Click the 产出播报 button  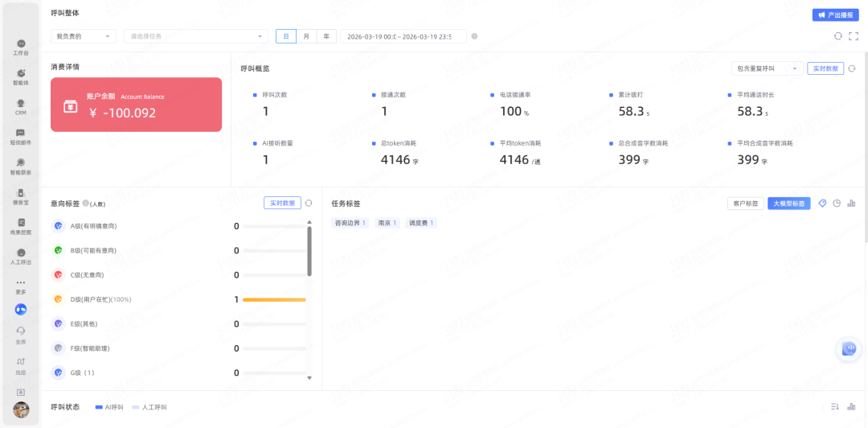(835, 14)
